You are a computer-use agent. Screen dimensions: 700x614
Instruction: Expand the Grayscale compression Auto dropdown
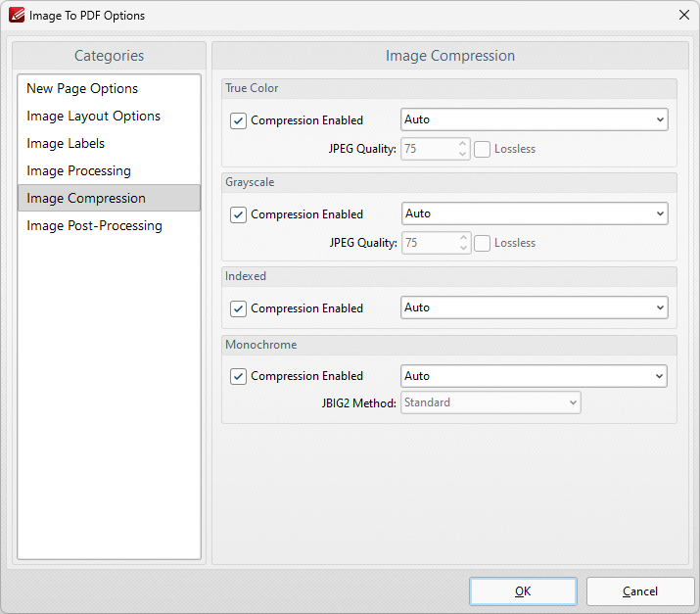[x=535, y=213]
